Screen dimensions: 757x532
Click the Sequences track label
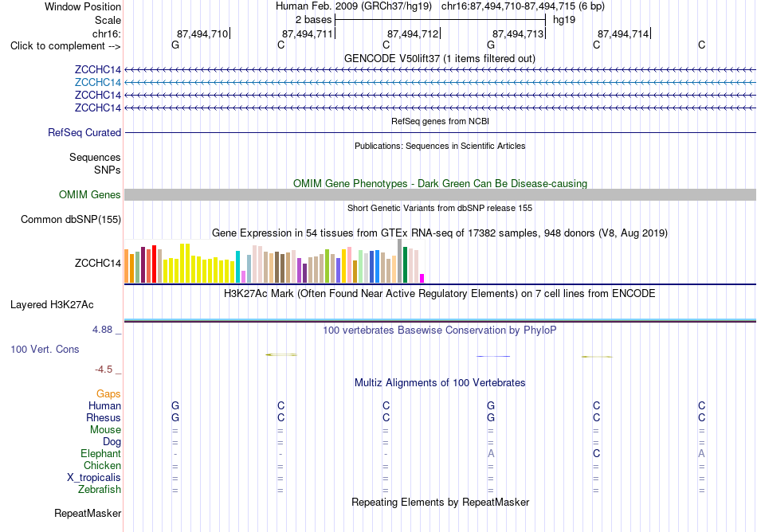click(95, 157)
